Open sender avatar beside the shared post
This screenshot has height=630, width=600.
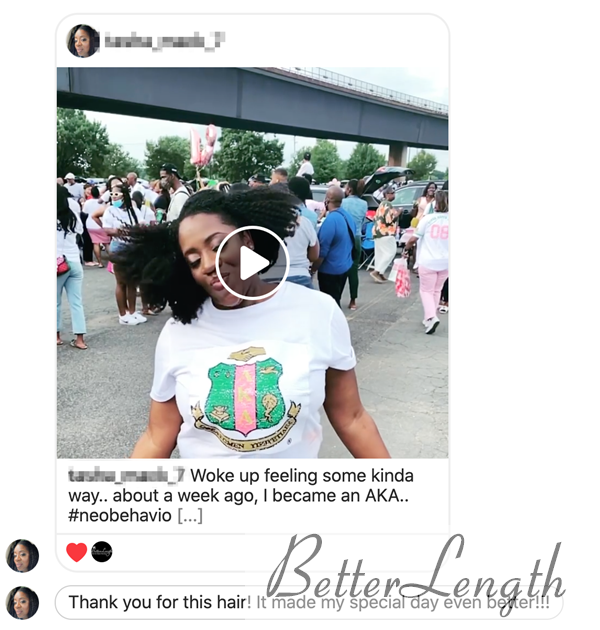[22, 556]
